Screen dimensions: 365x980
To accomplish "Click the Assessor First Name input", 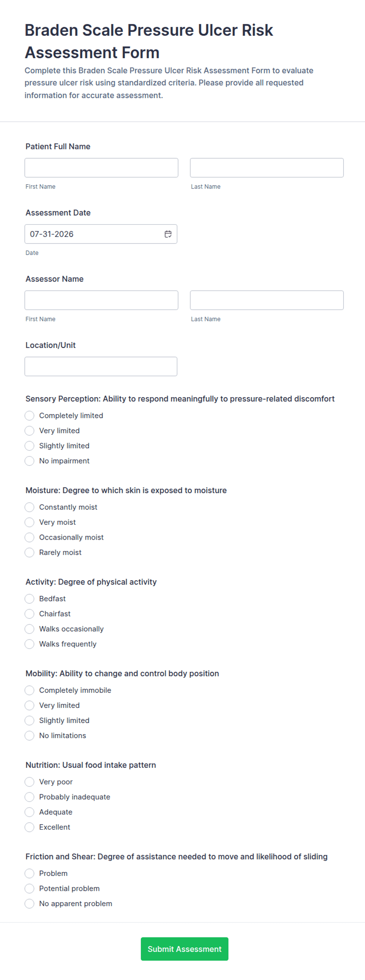I will click(101, 300).
